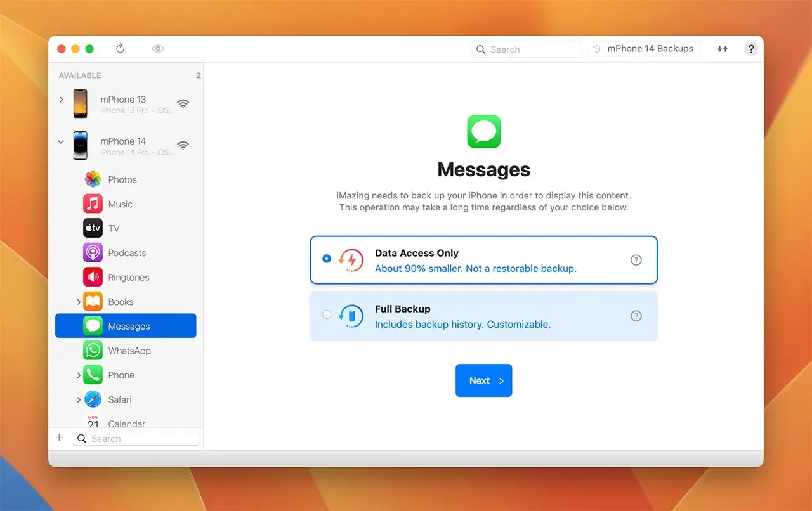Expand the mPhone 13 device tree
The image size is (812, 511).
click(62, 100)
